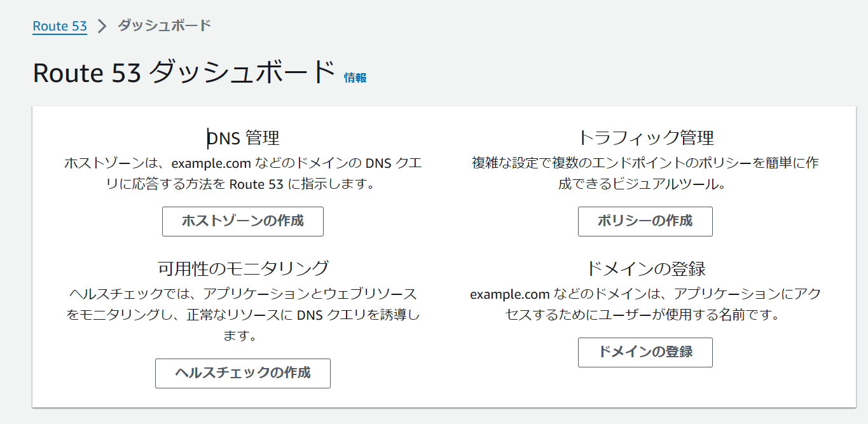Screen dimensions: 868x424
Task: Click the ダッシュボード breadcrumb text
Action: click(165, 25)
